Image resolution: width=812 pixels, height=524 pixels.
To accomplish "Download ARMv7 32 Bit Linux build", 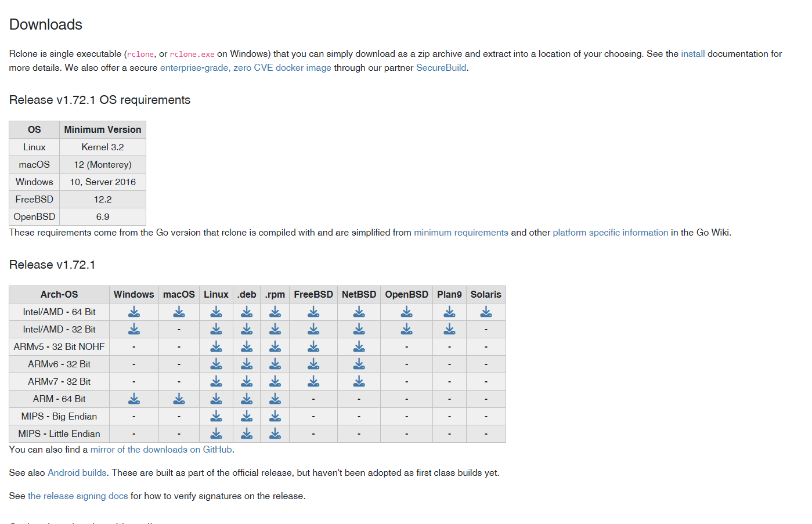I will pyautogui.click(x=216, y=381).
